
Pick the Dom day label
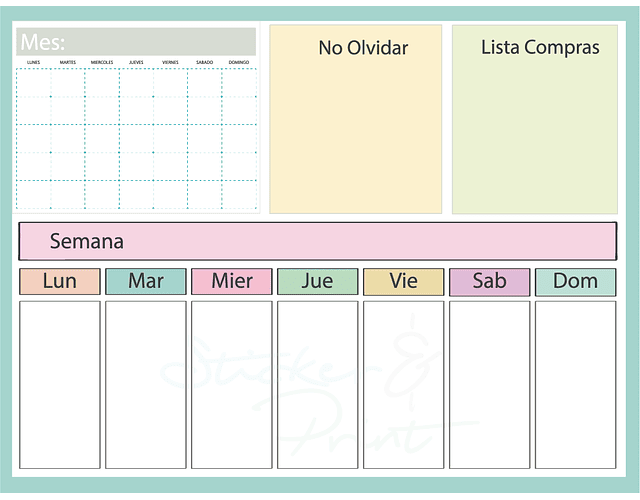[575, 281]
